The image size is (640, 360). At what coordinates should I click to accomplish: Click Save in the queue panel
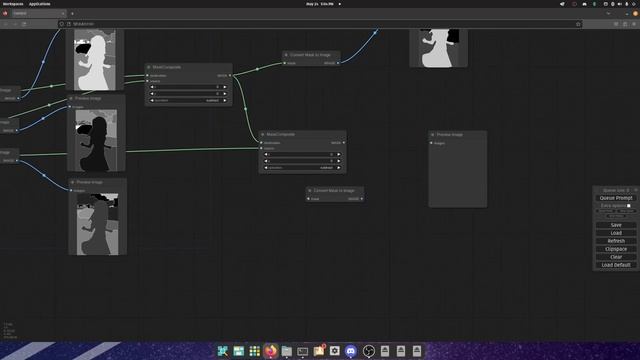pos(616,225)
